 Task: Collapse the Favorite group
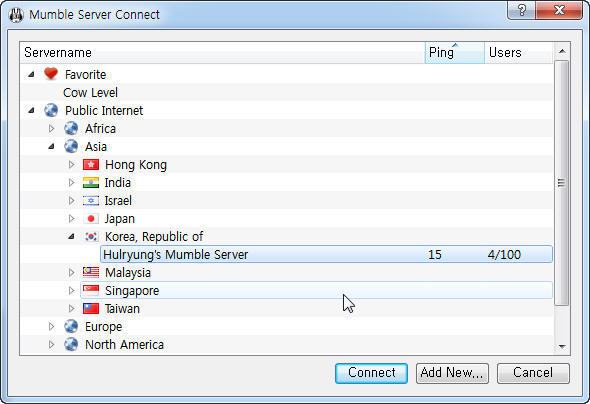(31, 74)
